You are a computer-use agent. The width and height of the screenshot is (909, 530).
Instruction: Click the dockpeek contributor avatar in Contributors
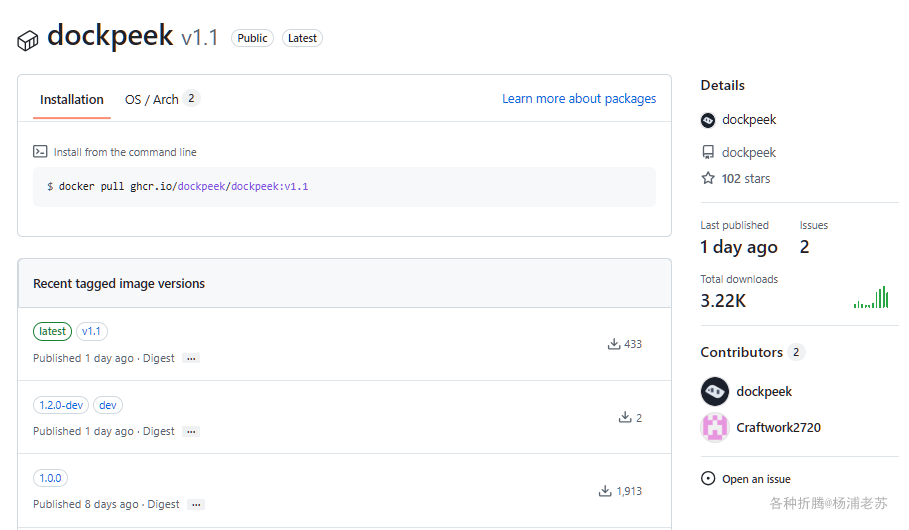(715, 391)
